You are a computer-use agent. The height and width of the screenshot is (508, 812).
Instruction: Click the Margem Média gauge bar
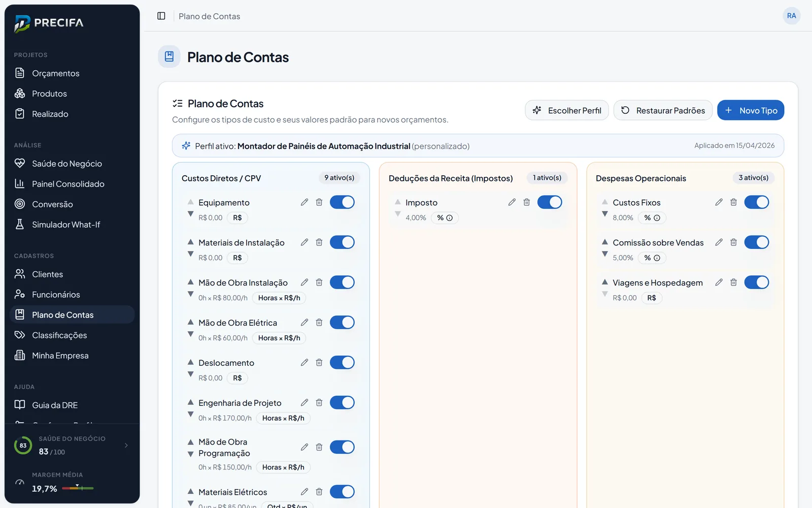pos(78,488)
